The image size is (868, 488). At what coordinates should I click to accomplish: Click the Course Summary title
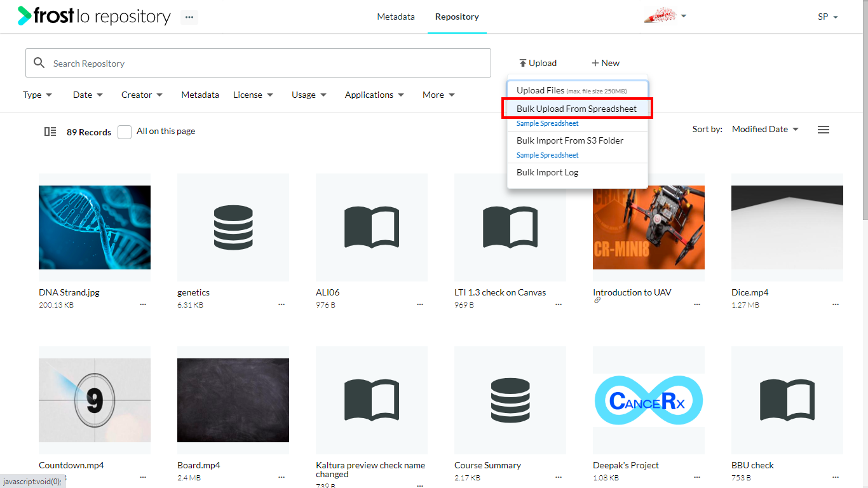coord(487,465)
